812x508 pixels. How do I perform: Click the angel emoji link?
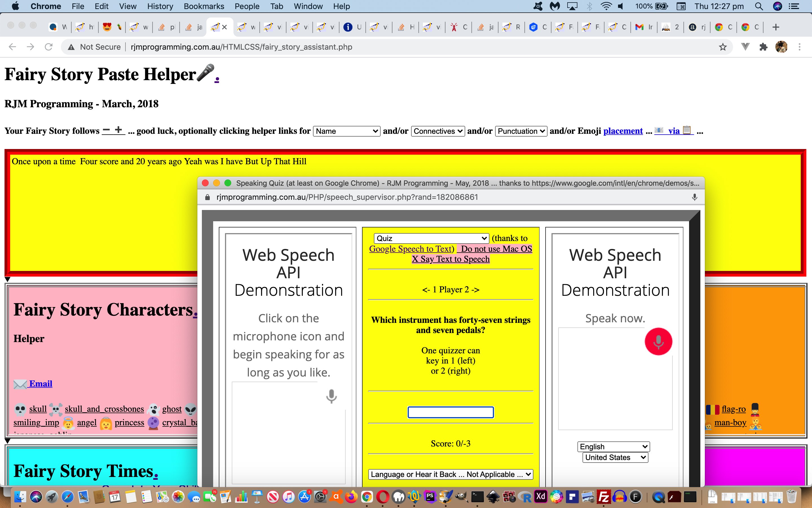pos(87,423)
